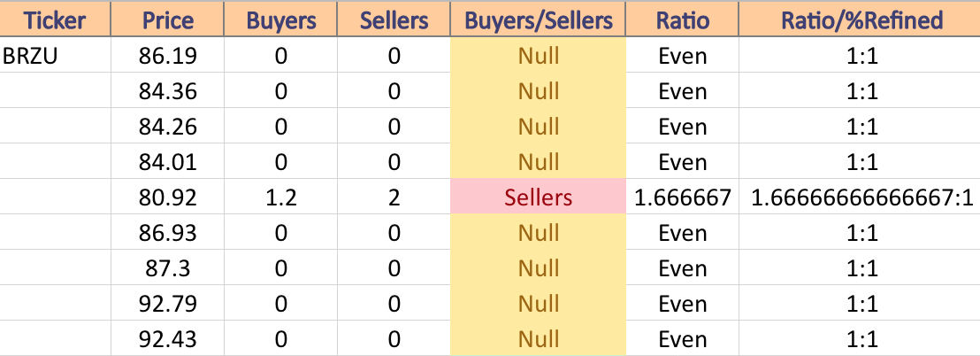Select the price cell 84.01
This screenshot has height=356, width=980.
click(167, 162)
